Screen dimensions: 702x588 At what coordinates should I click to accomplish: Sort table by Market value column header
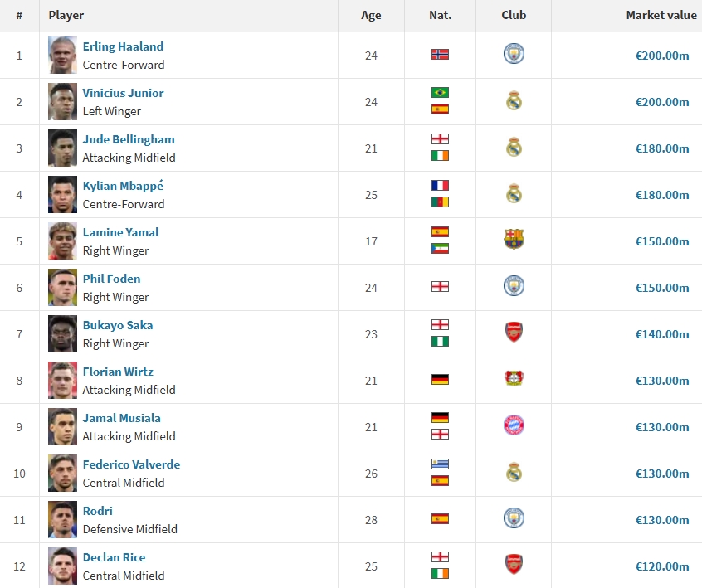tap(661, 15)
